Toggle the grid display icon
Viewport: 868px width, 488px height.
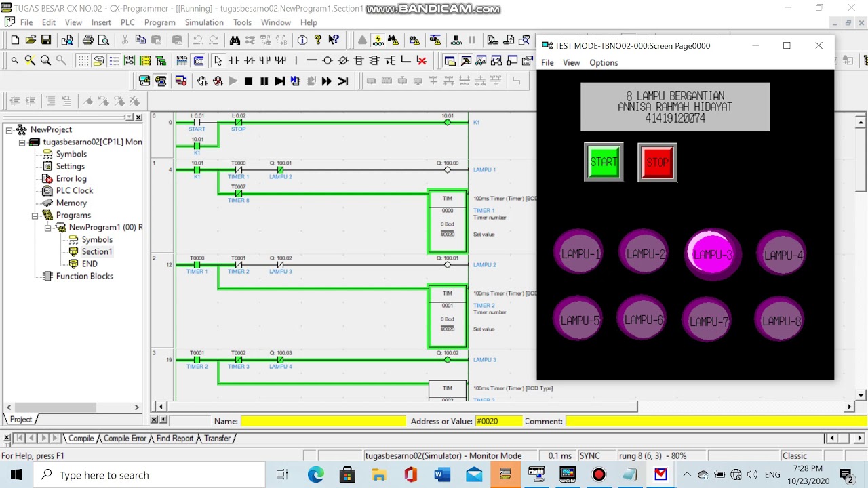[83, 60]
